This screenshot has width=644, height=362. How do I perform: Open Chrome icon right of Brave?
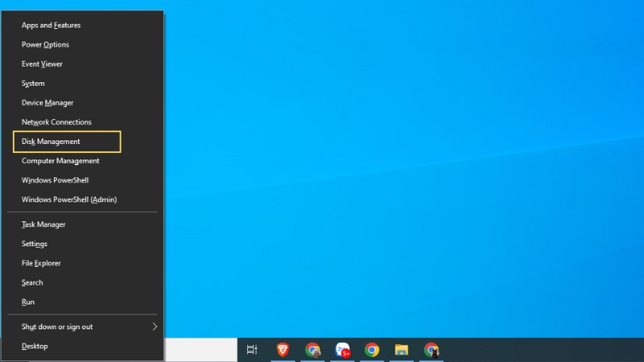pos(312,350)
